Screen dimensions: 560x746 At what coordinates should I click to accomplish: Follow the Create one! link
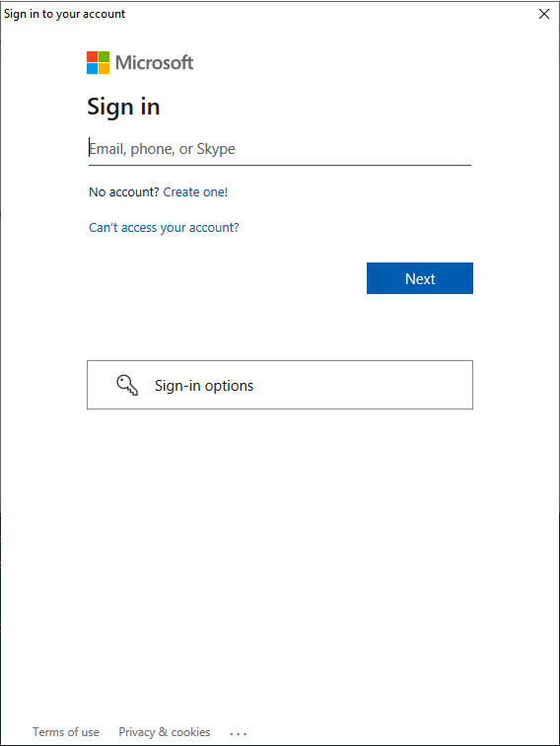tap(195, 191)
